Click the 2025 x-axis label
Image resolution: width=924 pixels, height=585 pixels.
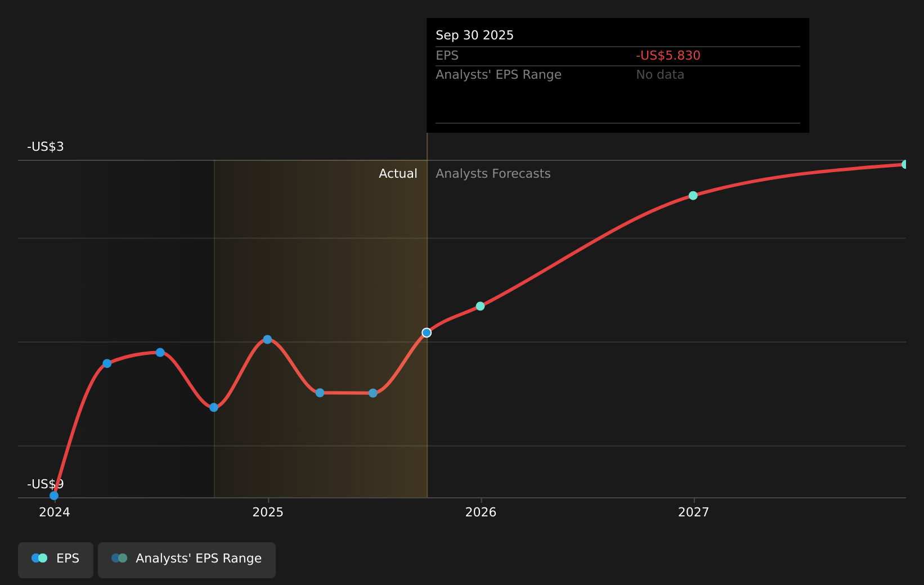268,512
